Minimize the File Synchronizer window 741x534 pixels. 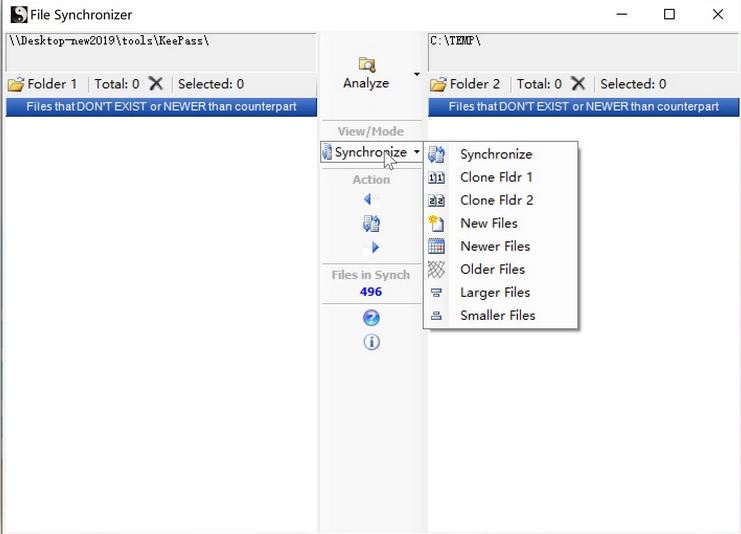pyautogui.click(x=622, y=15)
